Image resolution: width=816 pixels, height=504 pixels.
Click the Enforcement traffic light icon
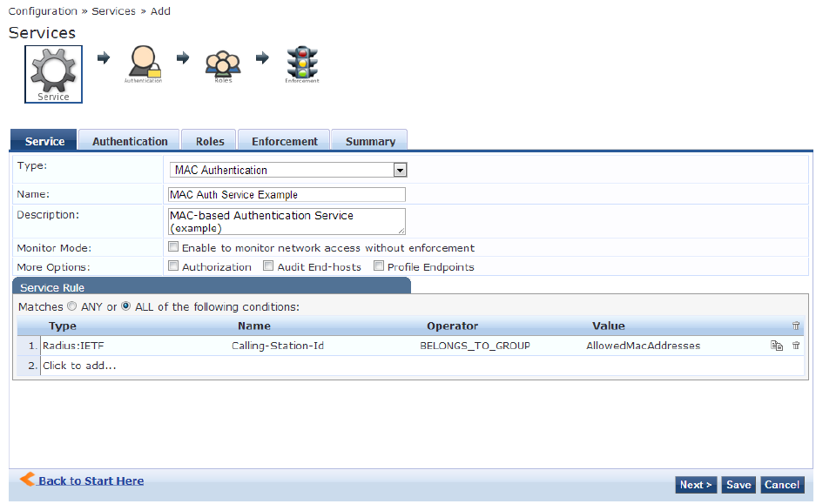[x=302, y=63]
